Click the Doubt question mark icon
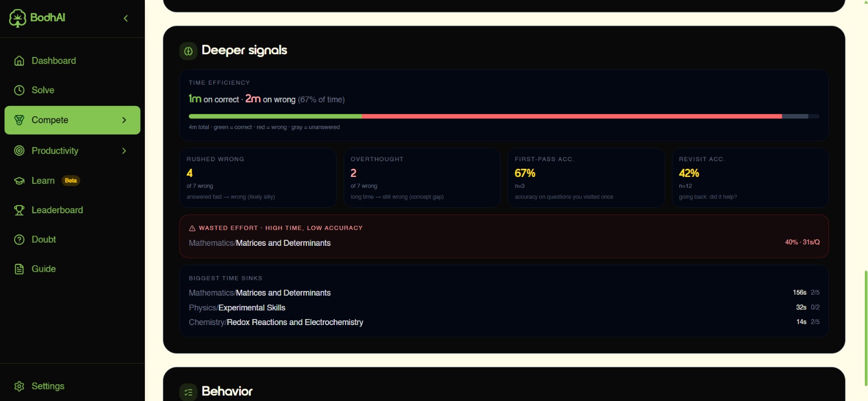Screen dimensions: 868x401 coord(19,239)
